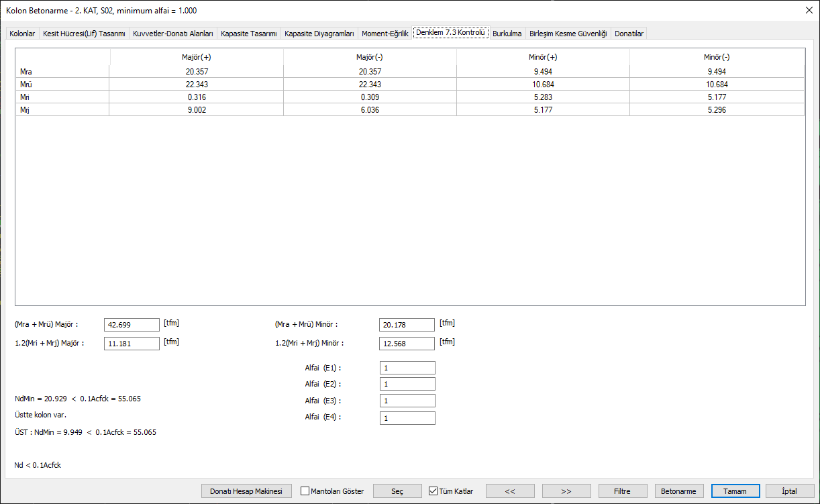Click the Alfai (E1) input field
Viewport: 820px width, 504px height.
[407, 367]
